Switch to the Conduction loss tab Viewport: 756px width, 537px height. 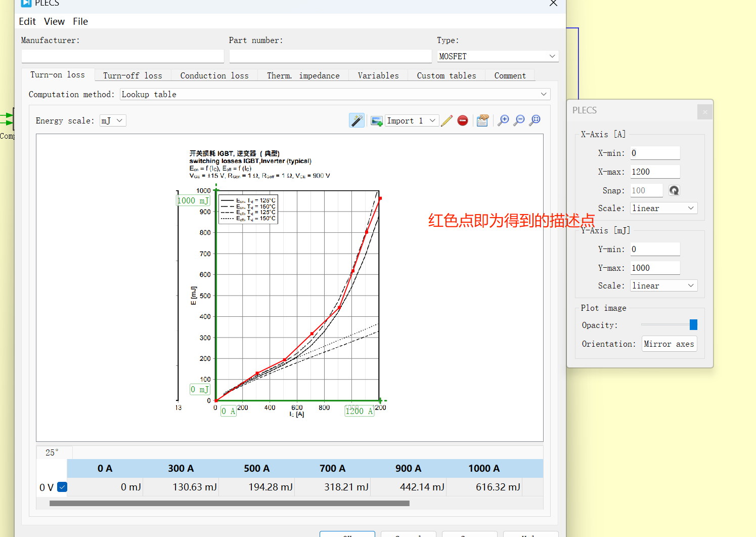(214, 75)
